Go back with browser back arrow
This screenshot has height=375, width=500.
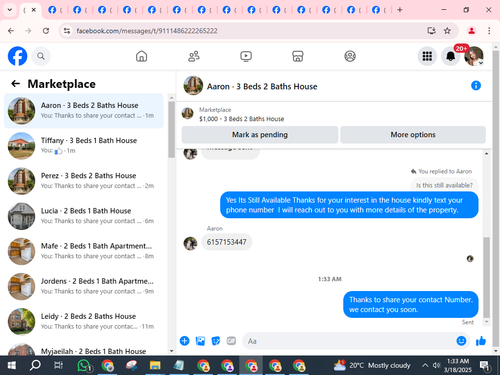11,31
